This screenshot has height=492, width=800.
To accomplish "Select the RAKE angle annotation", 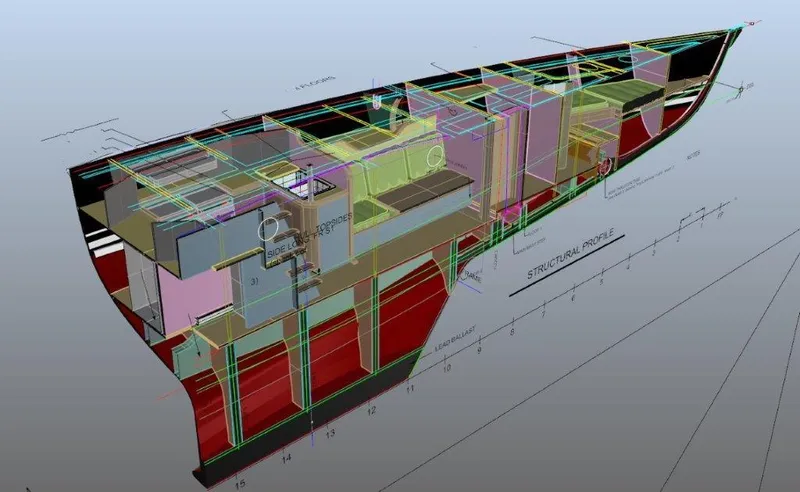I will click(473, 277).
